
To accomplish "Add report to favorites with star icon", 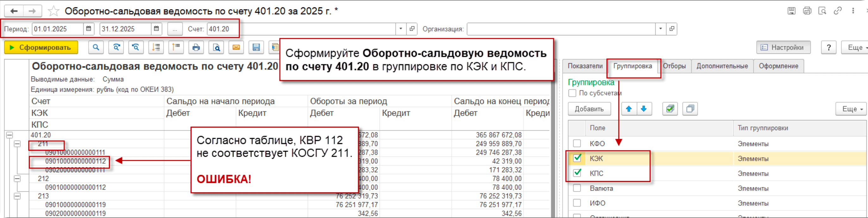I will point(53,11).
